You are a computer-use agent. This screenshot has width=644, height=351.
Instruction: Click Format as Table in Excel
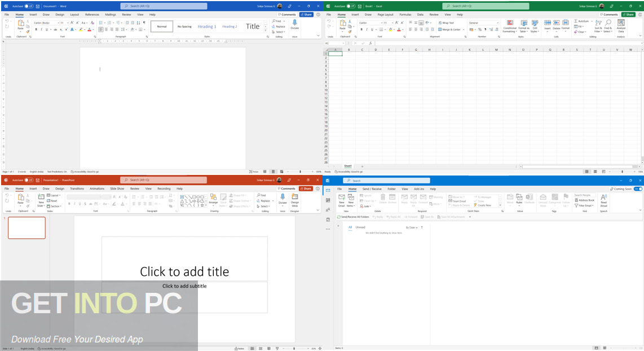click(x=524, y=27)
